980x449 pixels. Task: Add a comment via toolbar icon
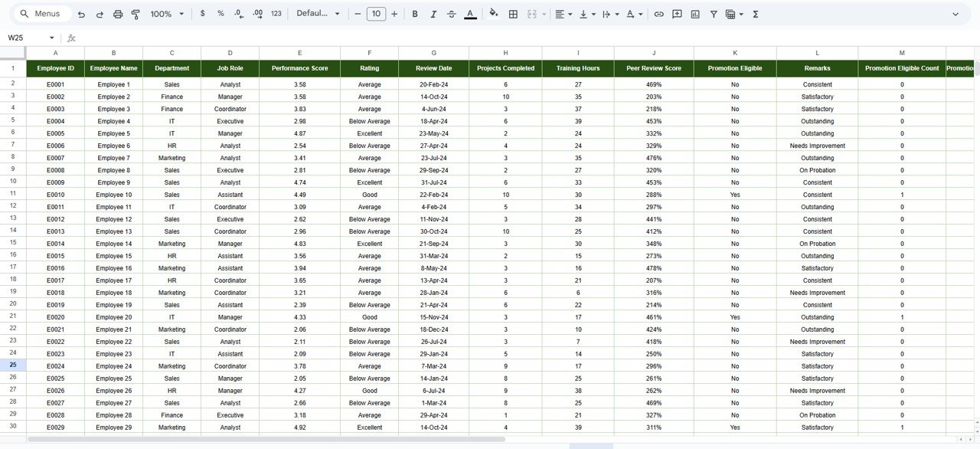pos(677,15)
